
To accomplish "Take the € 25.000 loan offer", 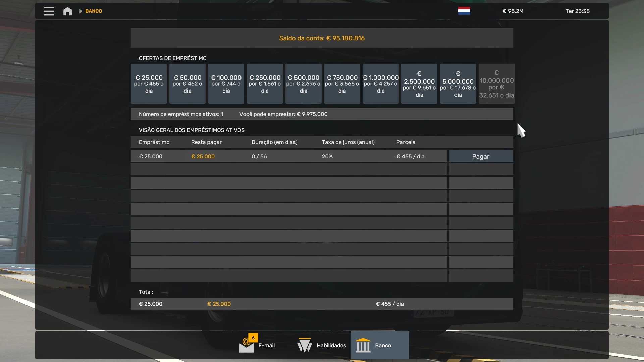I will (149, 84).
